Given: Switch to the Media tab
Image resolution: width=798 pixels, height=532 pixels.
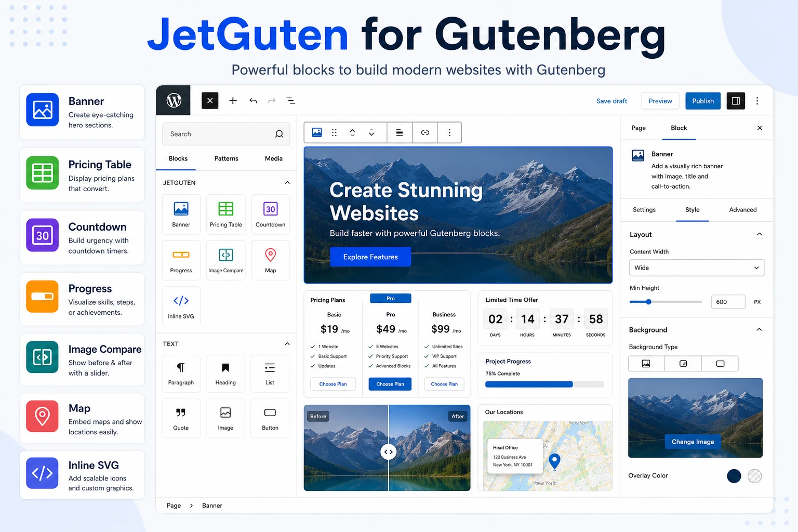Looking at the screenshot, I should point(274,158).
